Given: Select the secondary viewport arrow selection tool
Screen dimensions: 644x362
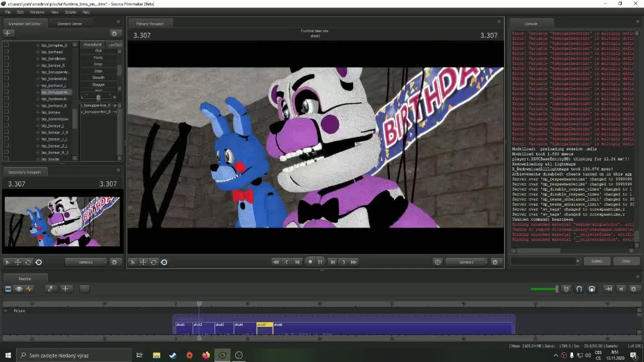Looking at the screenshot, I should 8,262.
